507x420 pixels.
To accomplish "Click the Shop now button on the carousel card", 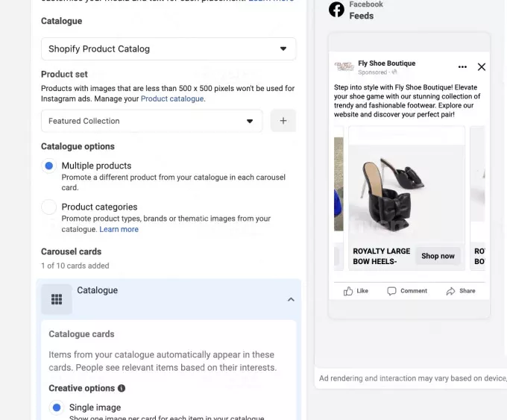I will click(x=438, y=256).
